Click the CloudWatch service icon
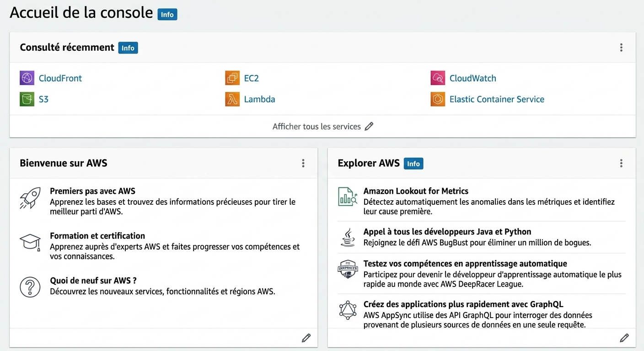Screen dimensions: 644x351 438,78
